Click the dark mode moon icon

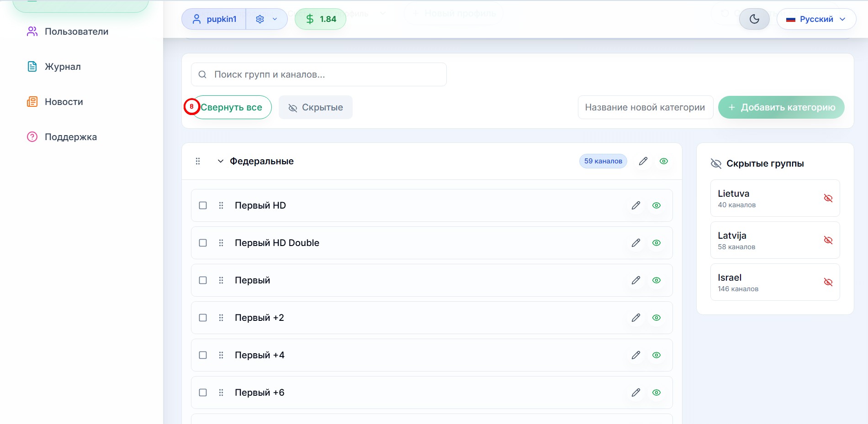click(754, 19)
